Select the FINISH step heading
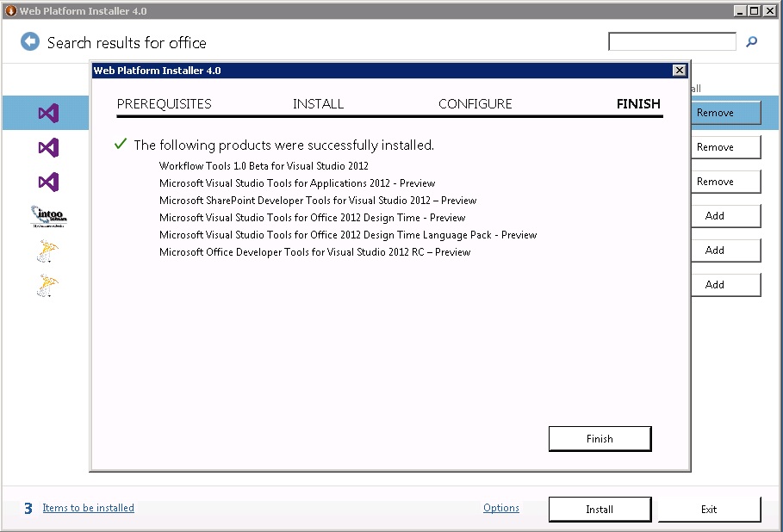The width and height of the screenshot is (783, 532). [x=638, y=104]
